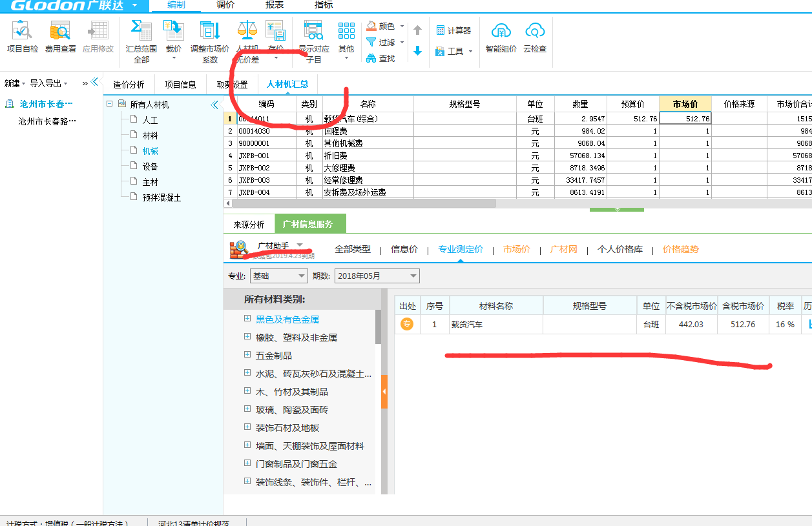812x526 pixels.
Task: Click the 存价 save price icon
Action: 276,32
